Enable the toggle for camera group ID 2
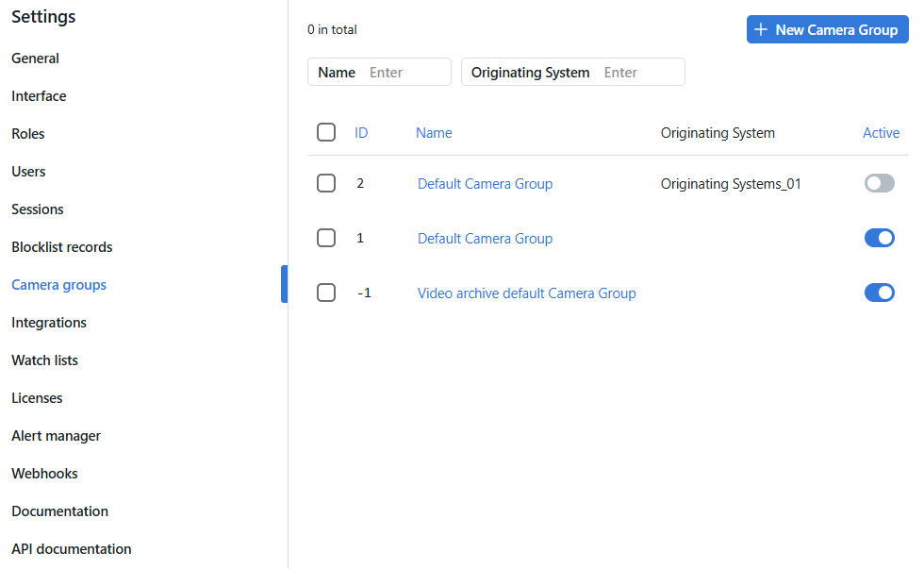 click(x=879, y=184)
